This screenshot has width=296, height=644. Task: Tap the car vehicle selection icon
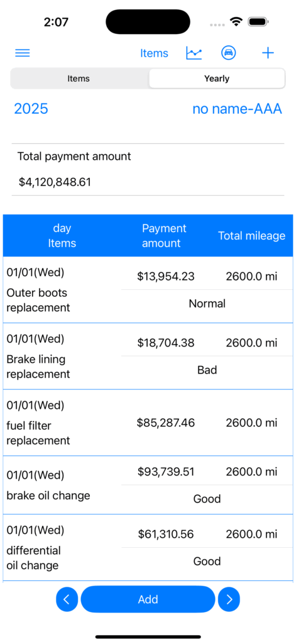click(228, 53)
